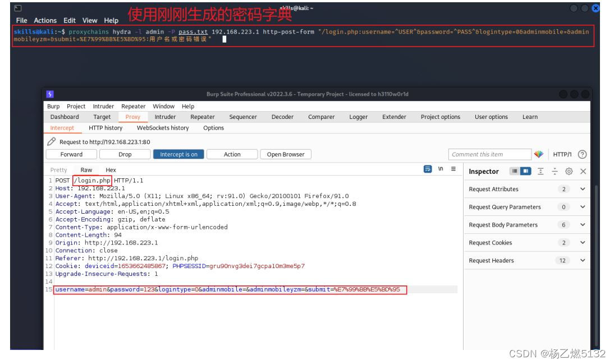The image size is (614, 364).
Task: Toggle line wrap icon in message editor
Action: (428, 170)
